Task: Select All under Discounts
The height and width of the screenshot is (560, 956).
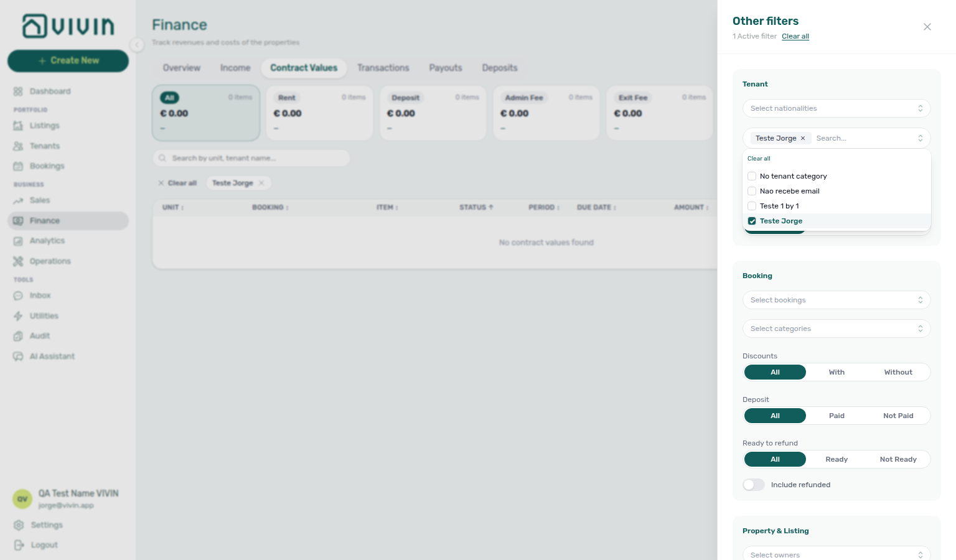Action: (x=775, y=372)
